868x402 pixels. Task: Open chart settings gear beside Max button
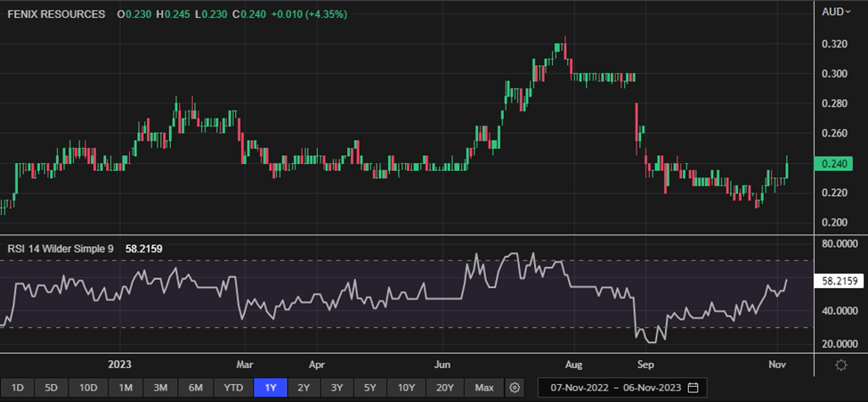(x=515, y=387)
